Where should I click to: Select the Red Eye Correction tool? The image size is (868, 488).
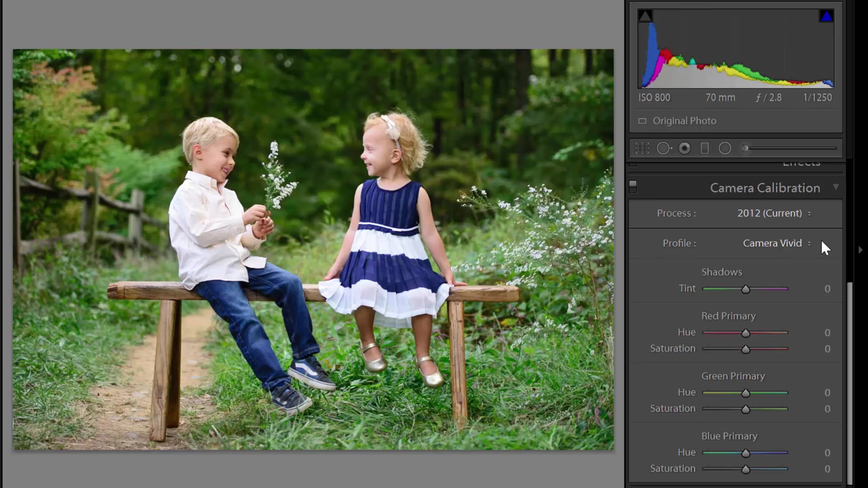(x=684, y=148)
